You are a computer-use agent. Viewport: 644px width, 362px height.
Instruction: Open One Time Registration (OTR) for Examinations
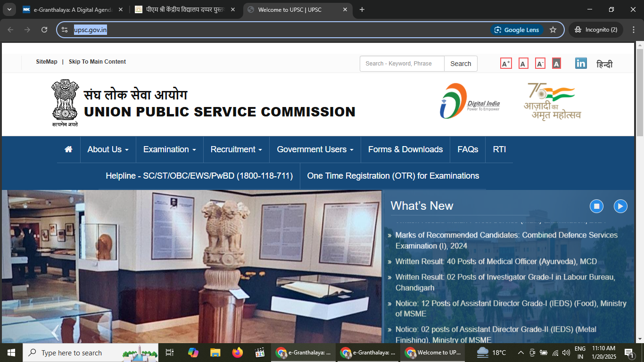393,176
